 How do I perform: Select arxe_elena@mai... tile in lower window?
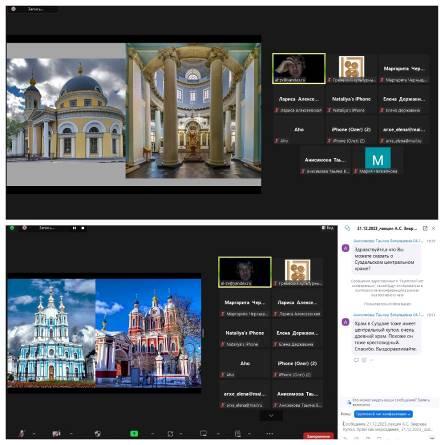245,394
